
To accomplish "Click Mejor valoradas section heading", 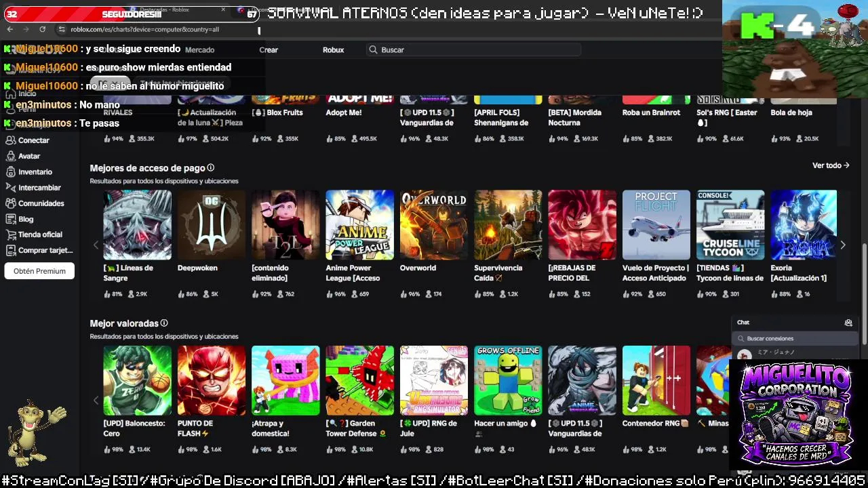I will (x=124, y=323).
